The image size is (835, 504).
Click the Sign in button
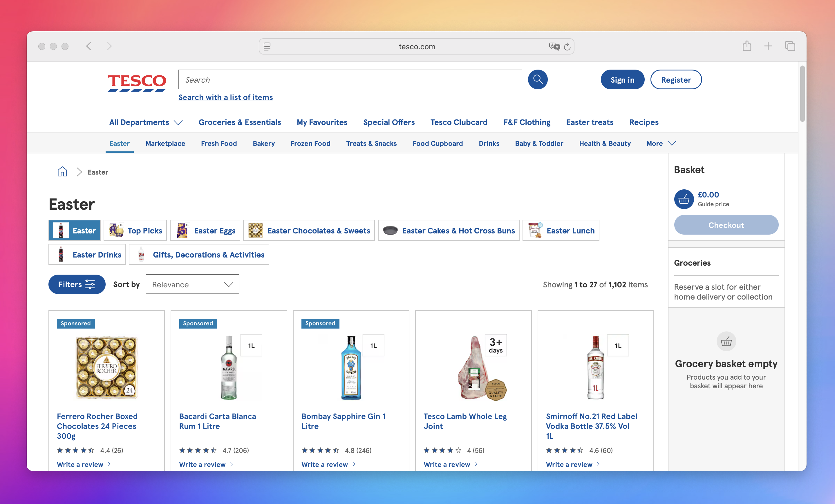[x=622, y=79]
